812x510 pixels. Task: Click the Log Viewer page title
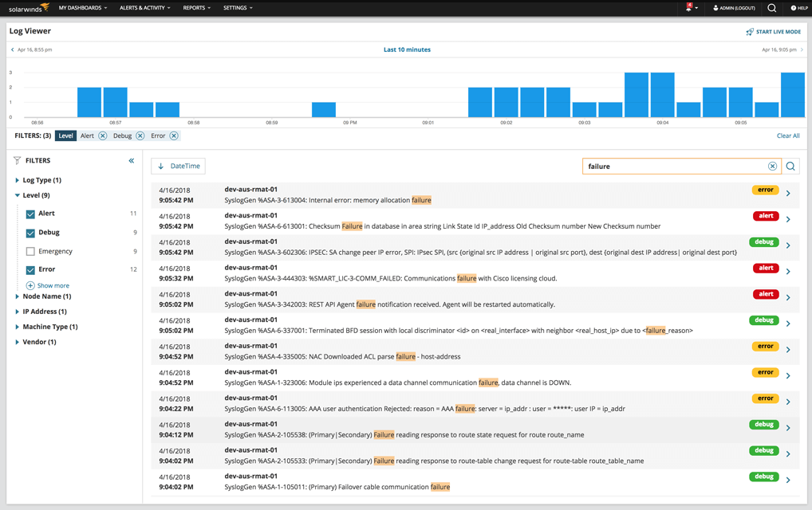tap(30, 31)
